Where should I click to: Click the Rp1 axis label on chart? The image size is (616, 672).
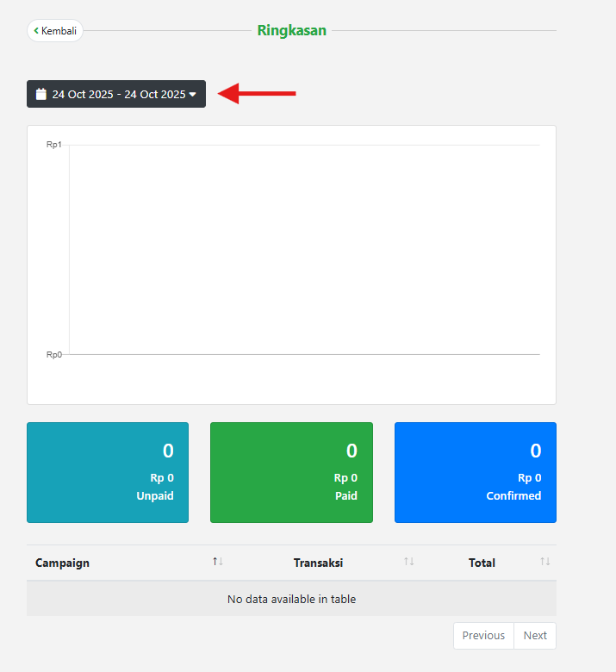click(x=53, y=145)
